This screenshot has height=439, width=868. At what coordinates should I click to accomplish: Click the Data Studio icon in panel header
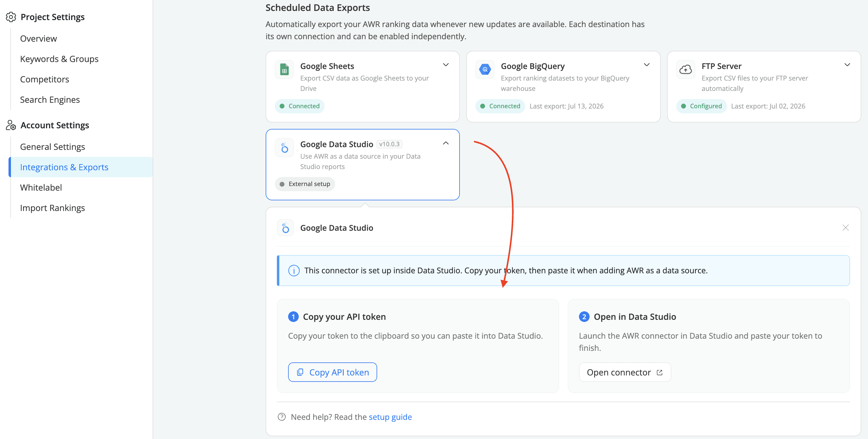coord(285,228)
